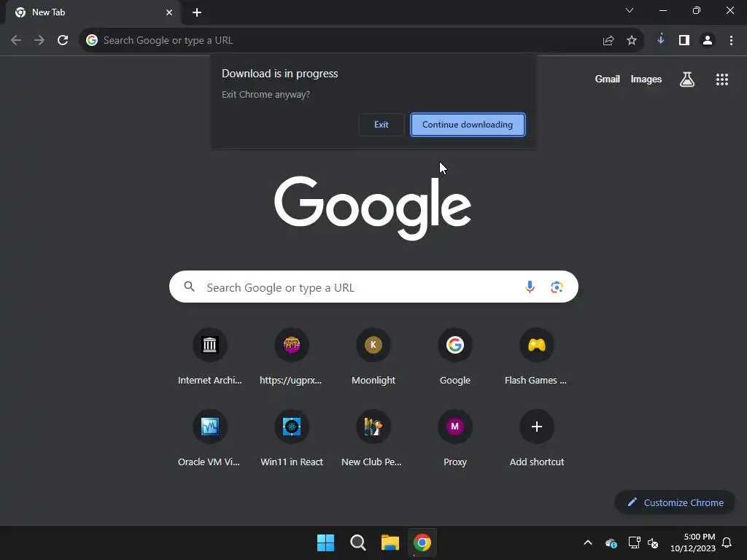This screenshot has width=747, height=560.
Task: Search by image with Lens icon
Action: (x=557, y=287)
